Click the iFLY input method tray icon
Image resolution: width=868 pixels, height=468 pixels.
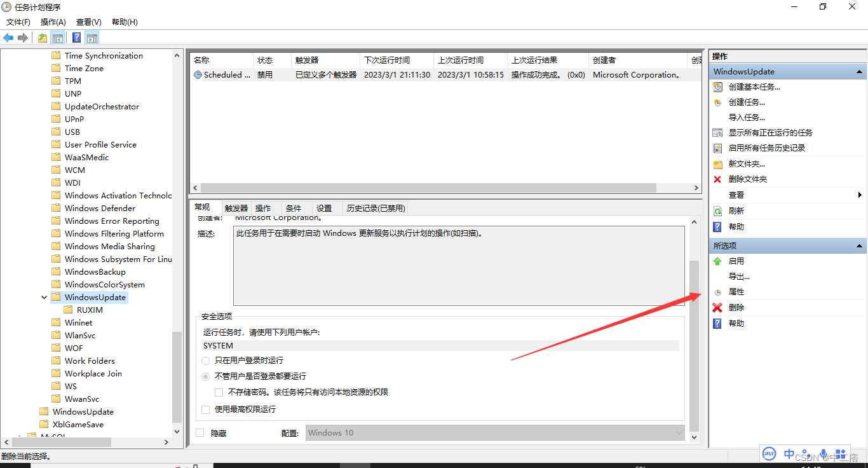click(770, 453)
